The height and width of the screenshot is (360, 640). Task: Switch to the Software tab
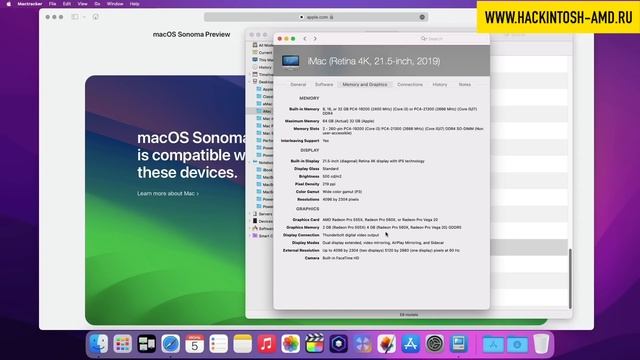tap(324, 84)
